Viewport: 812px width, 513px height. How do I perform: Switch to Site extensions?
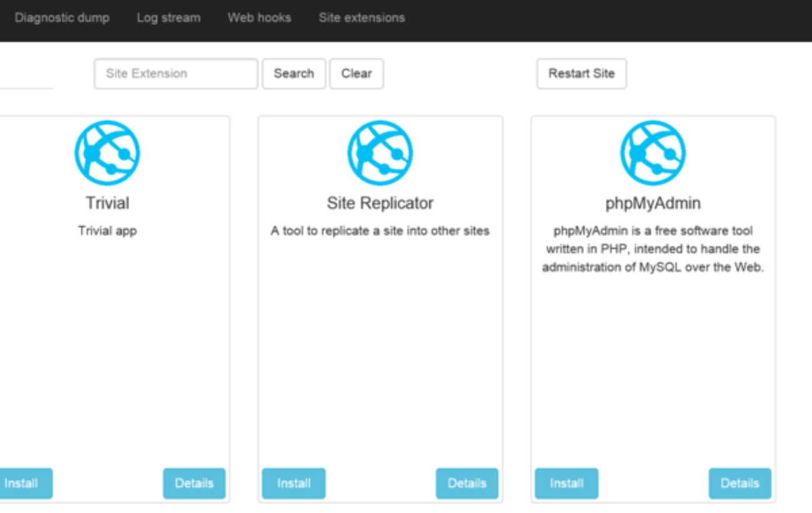coord(362,17)
